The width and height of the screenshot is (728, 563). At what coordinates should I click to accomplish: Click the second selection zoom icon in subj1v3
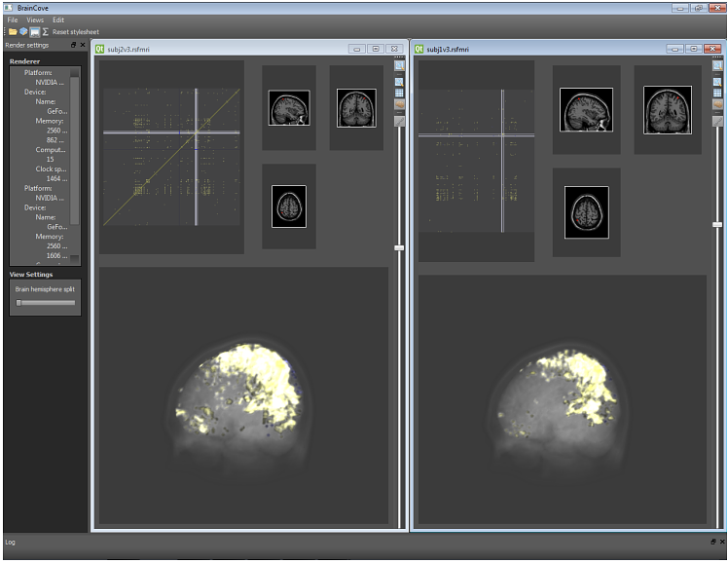(717, 82)
